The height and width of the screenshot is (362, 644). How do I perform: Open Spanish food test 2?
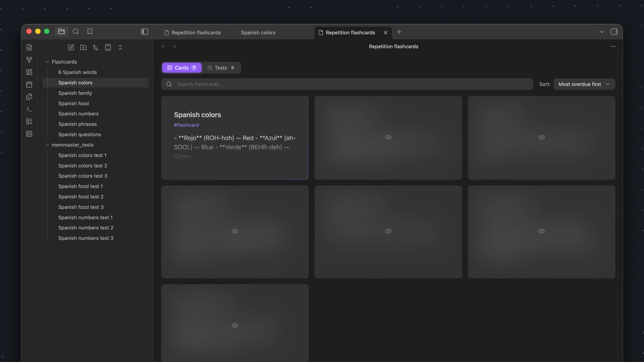coord(95,197)
